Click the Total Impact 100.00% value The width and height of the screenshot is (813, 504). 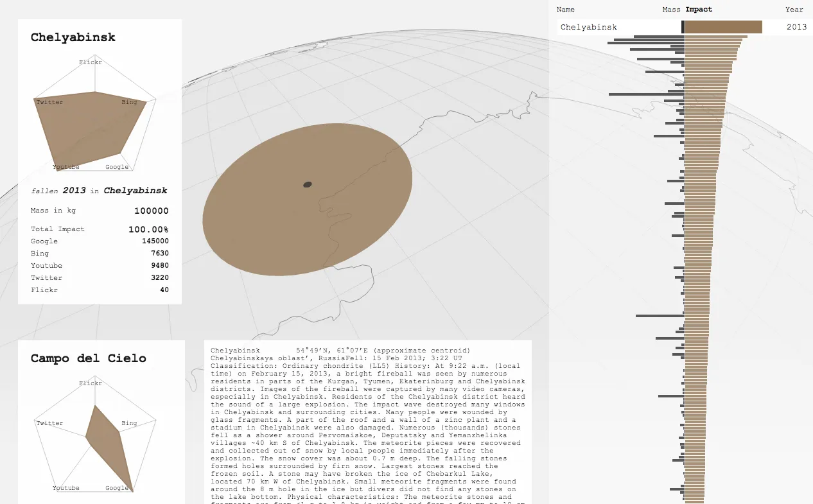tap(148, 229)
